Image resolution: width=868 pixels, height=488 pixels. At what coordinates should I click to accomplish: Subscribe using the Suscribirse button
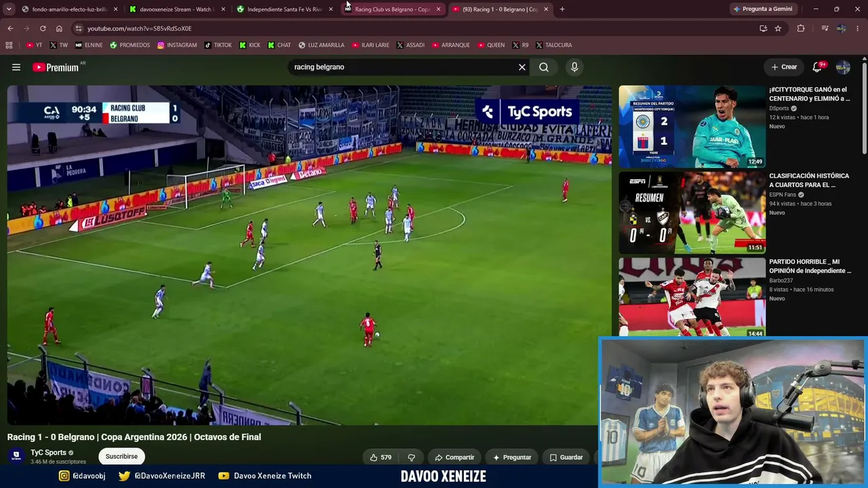(121, 457)
